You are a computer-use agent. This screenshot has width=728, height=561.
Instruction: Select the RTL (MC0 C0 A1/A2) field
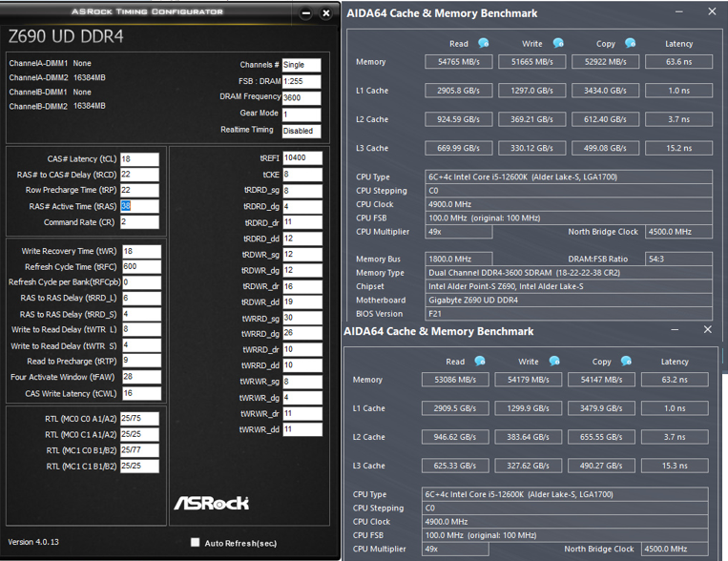click(139, 419)
